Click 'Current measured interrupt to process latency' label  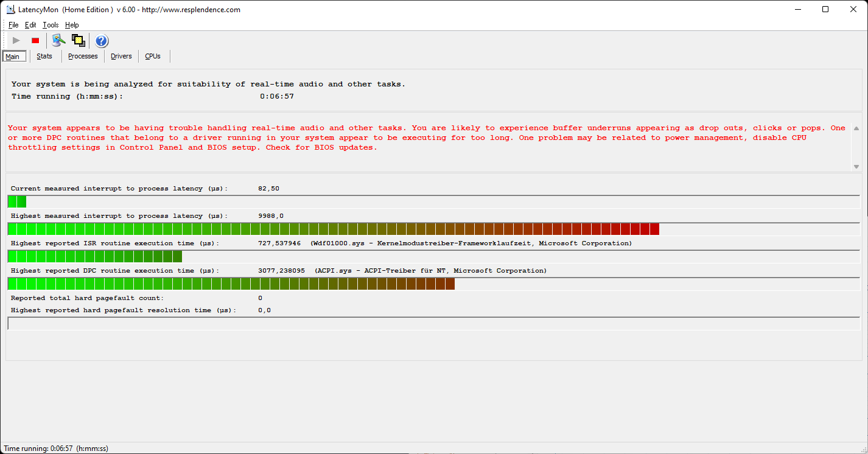pyautogui.click(x=119, y=189)
